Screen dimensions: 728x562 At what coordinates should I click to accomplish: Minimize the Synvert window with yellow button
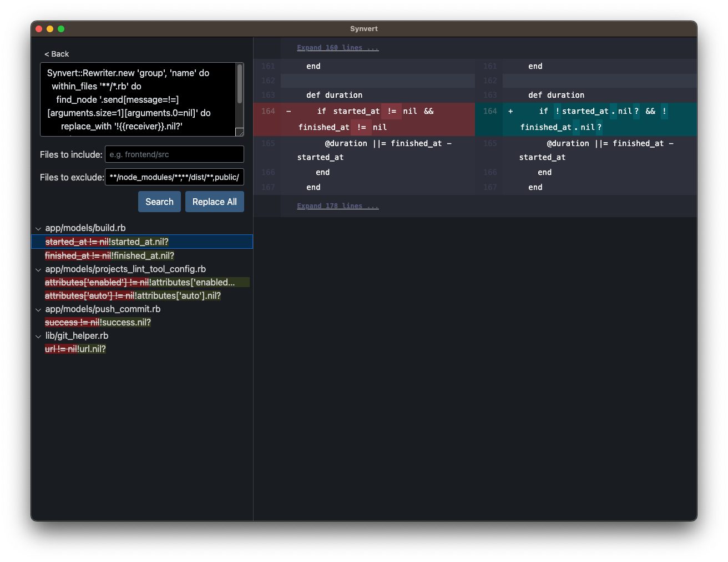(50, 29)
